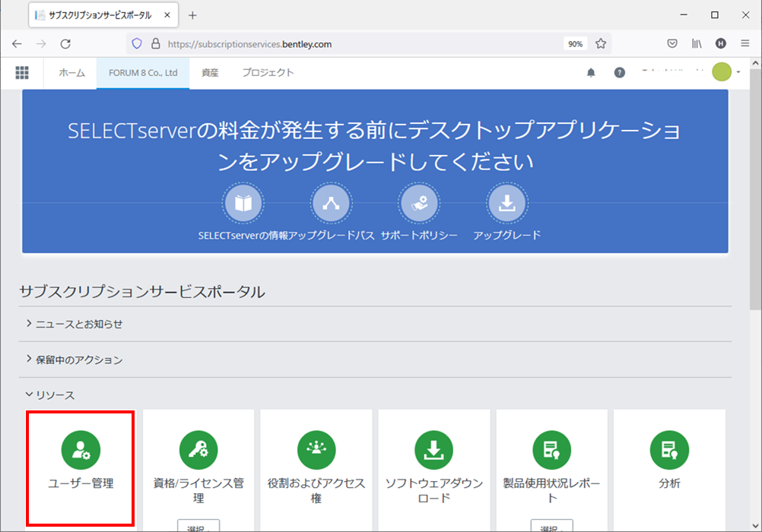Click サポートポリシー label
Viewport: 762px width, 532px height.
pos(419,236)
